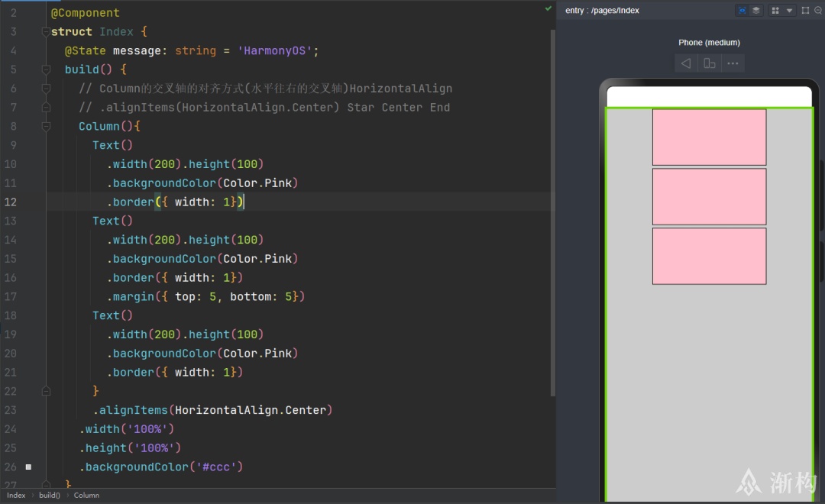Open the three-dots more options in previewer

pos(733,63)
